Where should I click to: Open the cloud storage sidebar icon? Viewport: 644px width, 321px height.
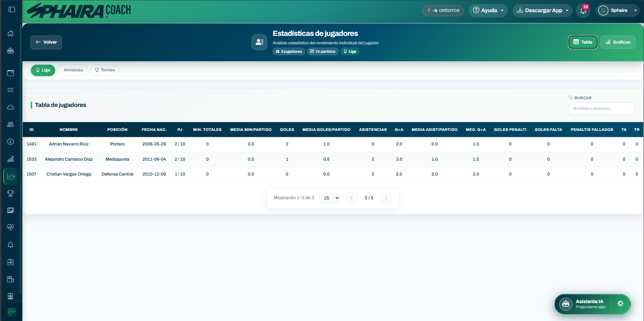10,107
